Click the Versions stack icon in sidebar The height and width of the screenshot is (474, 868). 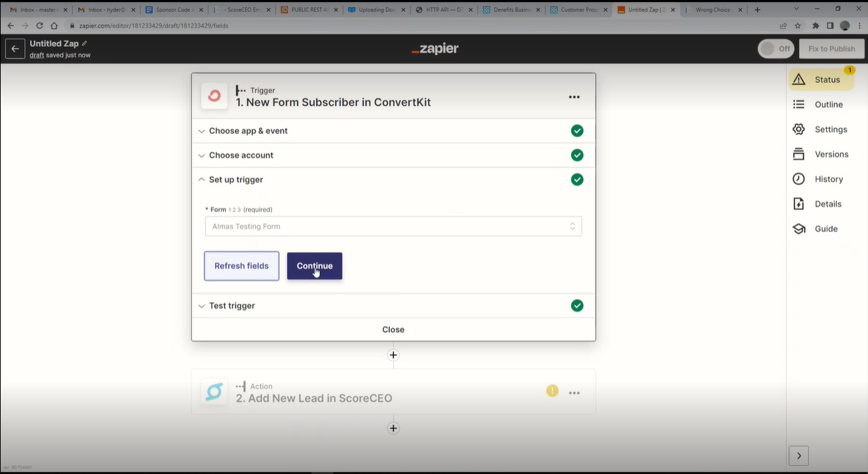799,154
